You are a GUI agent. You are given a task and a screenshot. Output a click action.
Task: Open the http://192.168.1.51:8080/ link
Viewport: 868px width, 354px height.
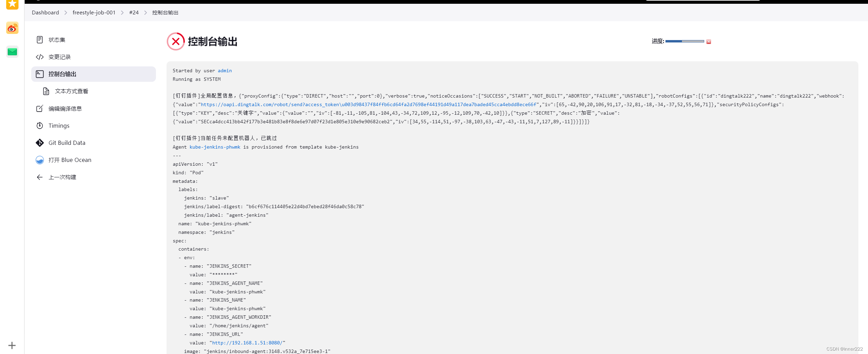tap(247, 343)
